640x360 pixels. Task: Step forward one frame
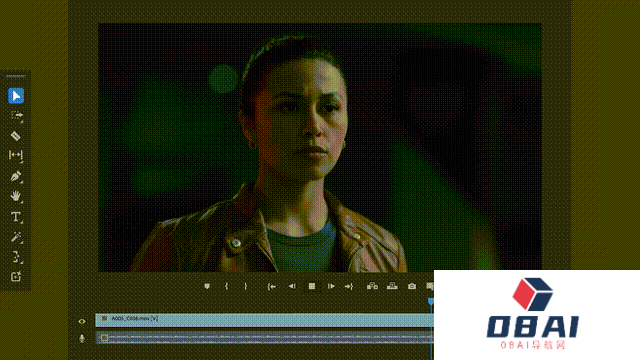pyautogui.click(x=331, y=287)
